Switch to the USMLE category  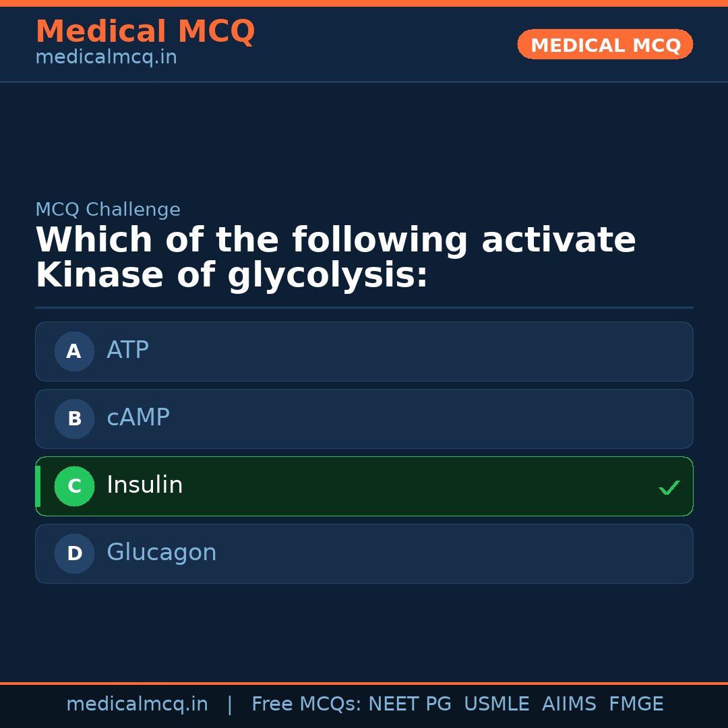tap(497, 704)
